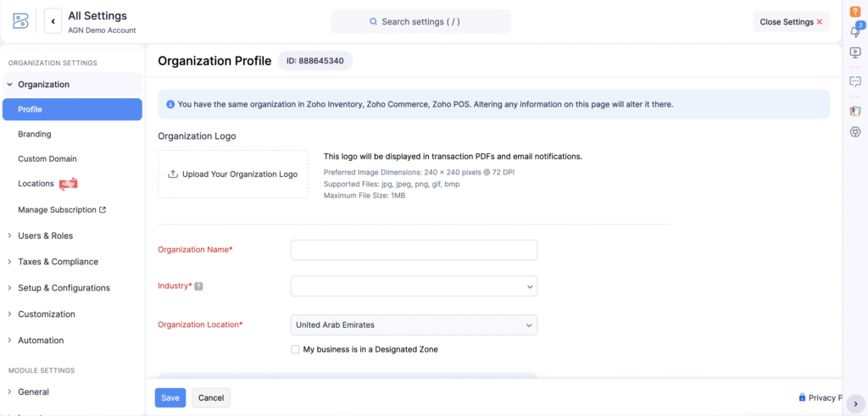Expand the Taxes & Compliance section

click(58, 262)
